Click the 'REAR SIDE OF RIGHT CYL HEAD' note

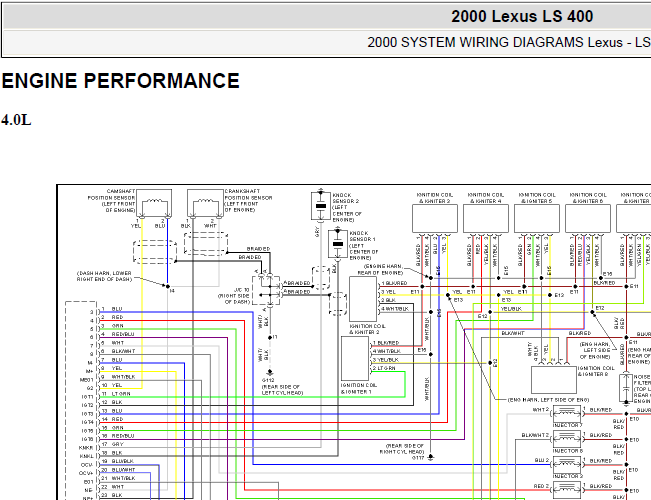click(401, 449)
